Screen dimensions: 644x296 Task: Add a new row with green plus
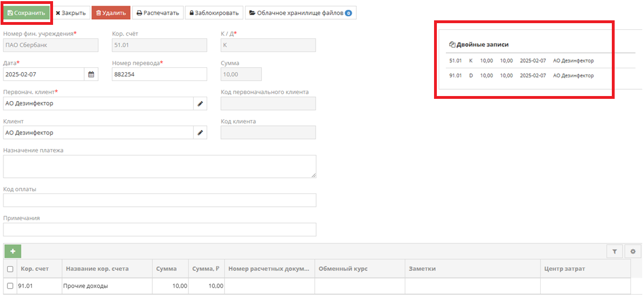[13, 251]
